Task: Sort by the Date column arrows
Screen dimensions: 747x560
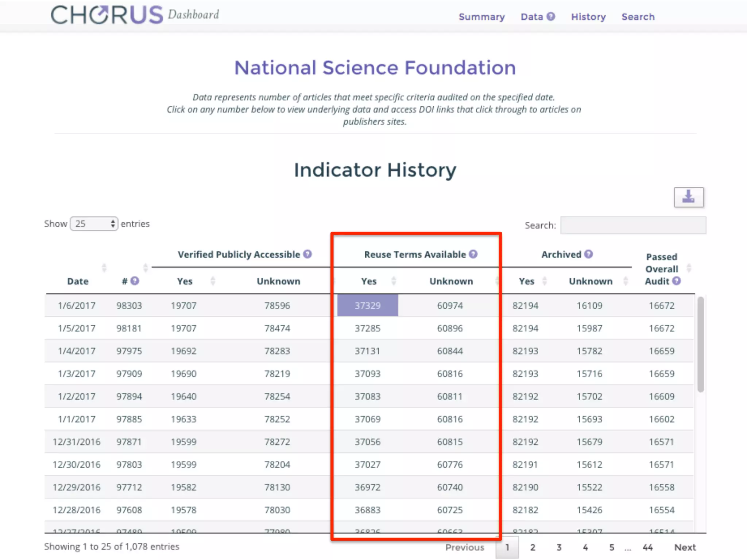Action: pyautogui.click(x=104, y=268)
